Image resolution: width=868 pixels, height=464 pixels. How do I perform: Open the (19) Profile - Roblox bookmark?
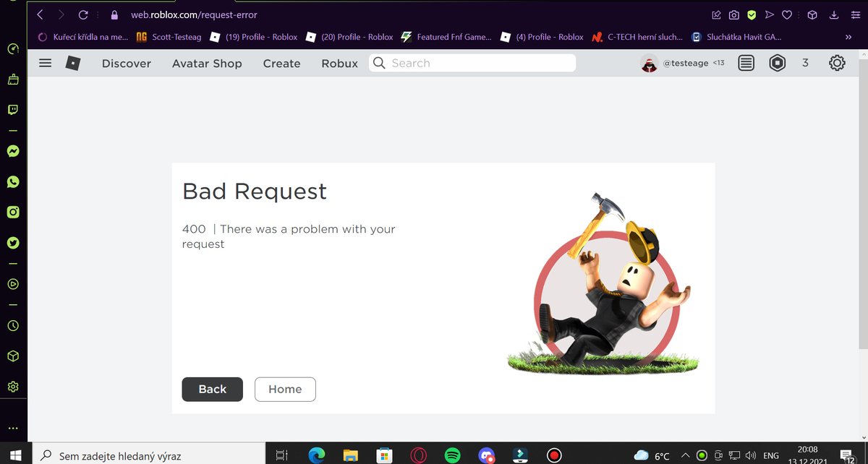tap(254, 37)
